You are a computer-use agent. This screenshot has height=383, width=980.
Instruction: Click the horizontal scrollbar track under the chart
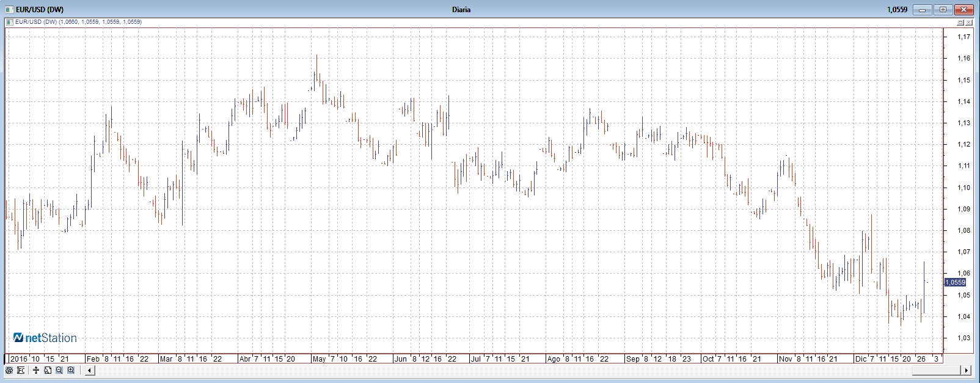525,370
